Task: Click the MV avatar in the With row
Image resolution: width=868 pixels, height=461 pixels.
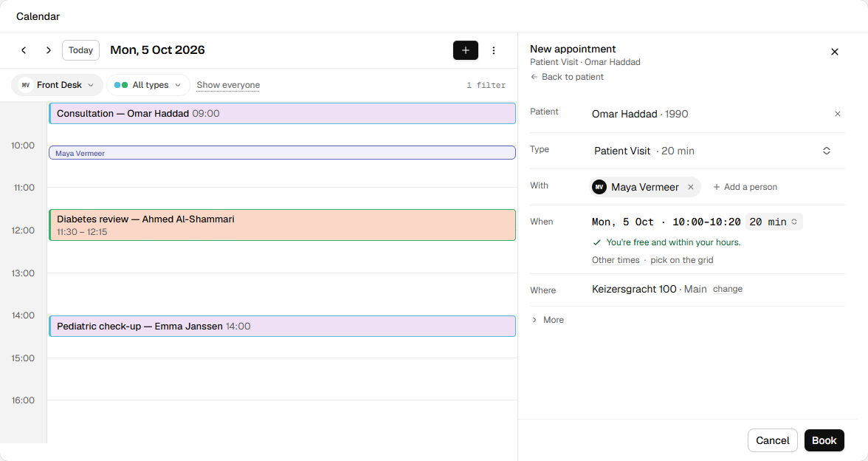Action: [599, 188]
